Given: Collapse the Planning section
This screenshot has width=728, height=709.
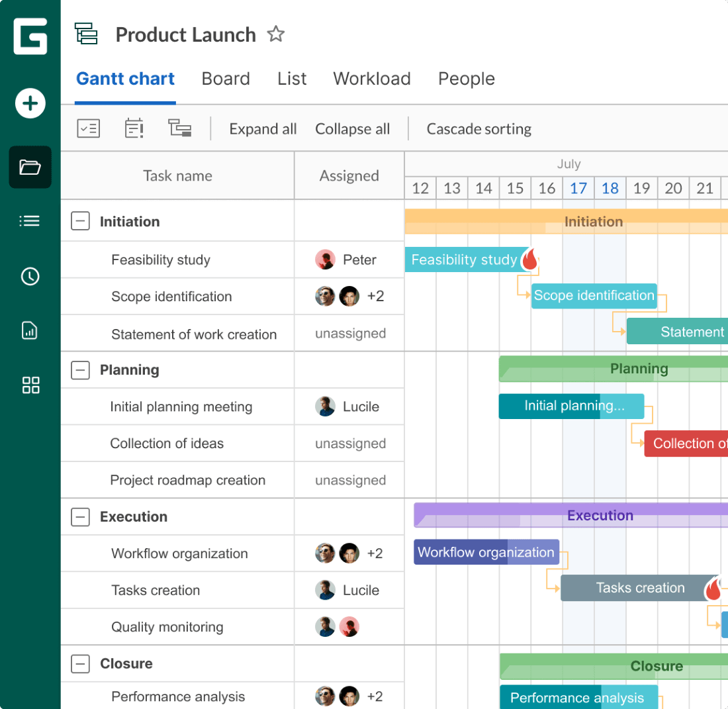Looking at the screenshot, I should point(80,370).
